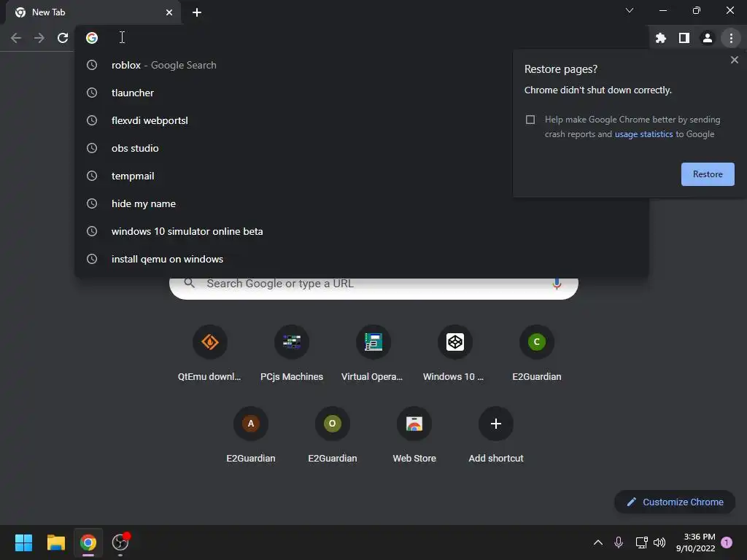Click the browser back arrow

point(16,38)
